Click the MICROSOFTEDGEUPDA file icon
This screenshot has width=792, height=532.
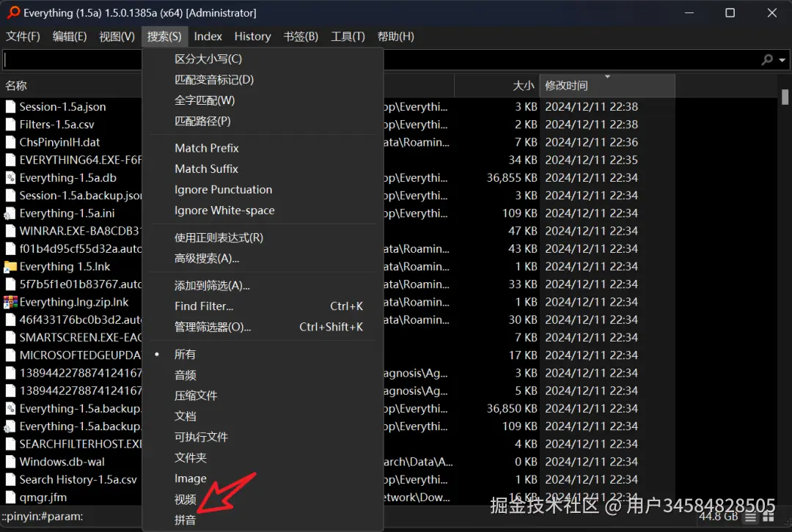click(10, 355)
